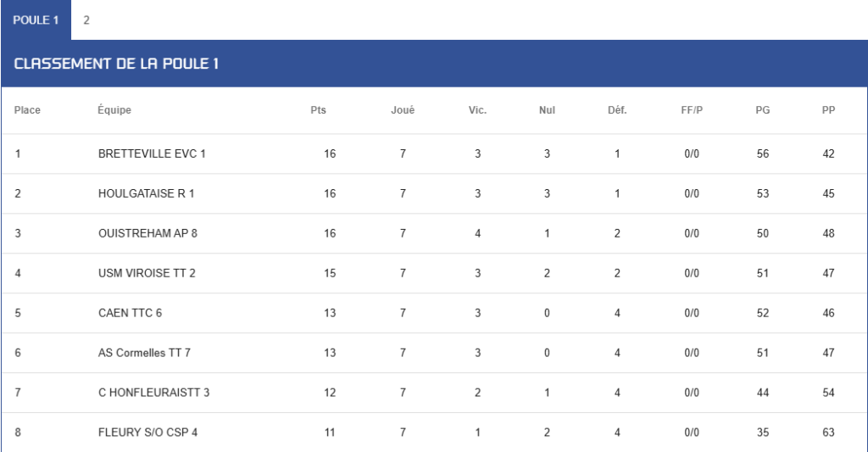868x452 pixels.
Task: Click the PG column header
Action: click(763, 110)
